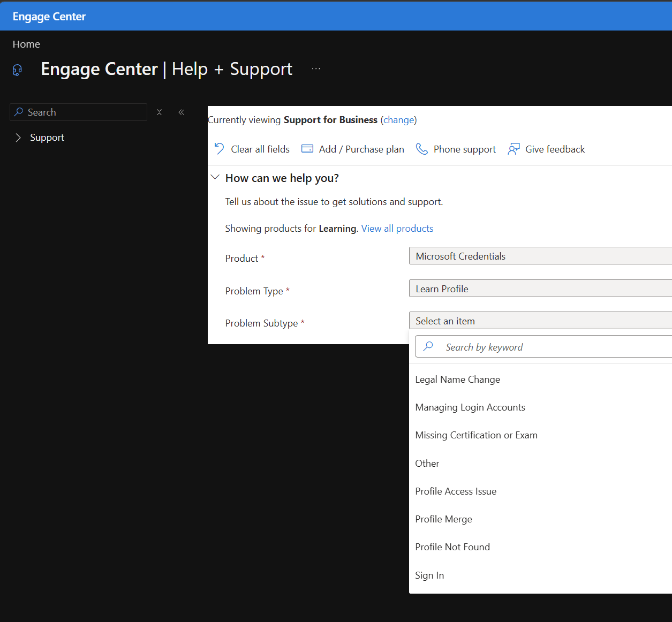Choose 'Profile Access Issue' from the dropdown
Screen dimensions: 672x622
tap(540, 491)
